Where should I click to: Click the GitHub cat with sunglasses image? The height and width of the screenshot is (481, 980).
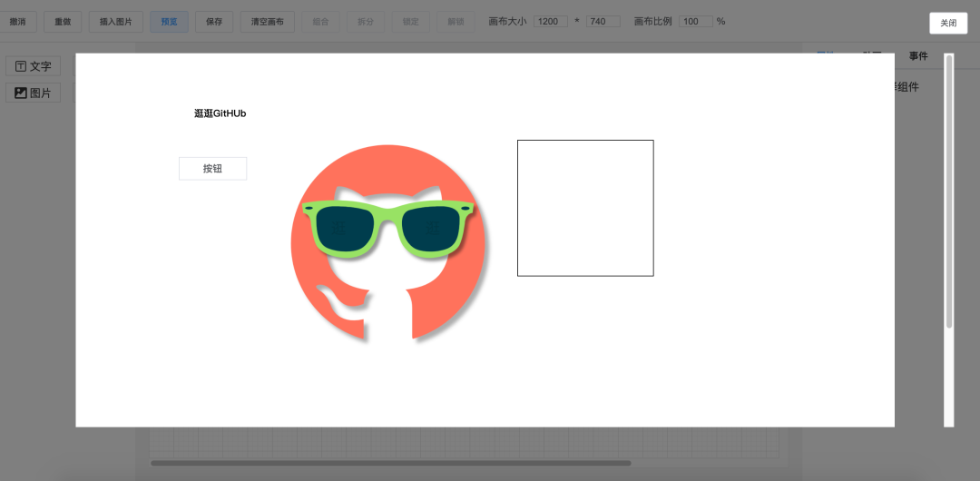click(x=388, y=244)
